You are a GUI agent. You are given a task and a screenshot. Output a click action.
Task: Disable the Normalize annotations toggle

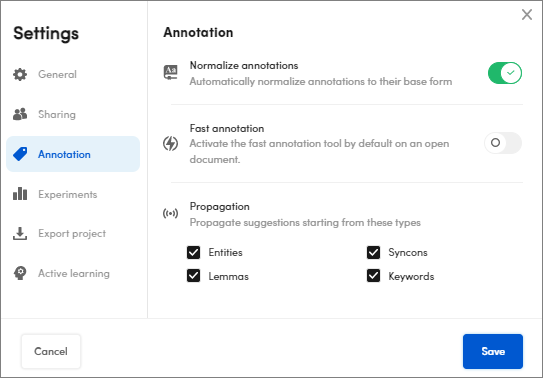505,73
